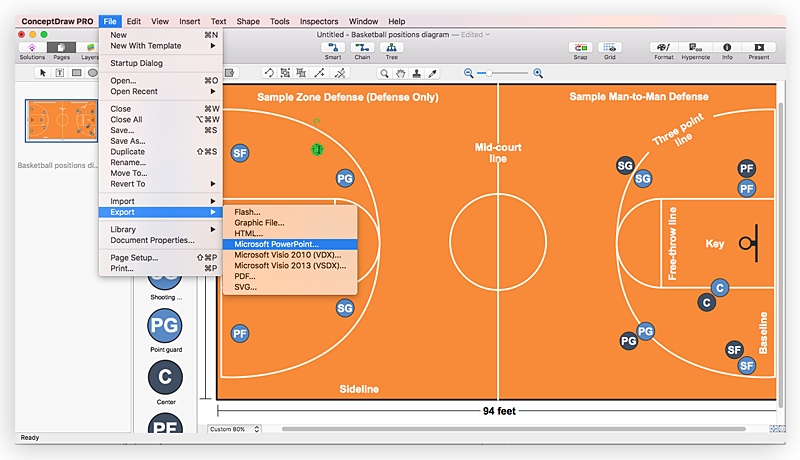
Task: Select Document Properties from File menu
Action: [152, 240]
